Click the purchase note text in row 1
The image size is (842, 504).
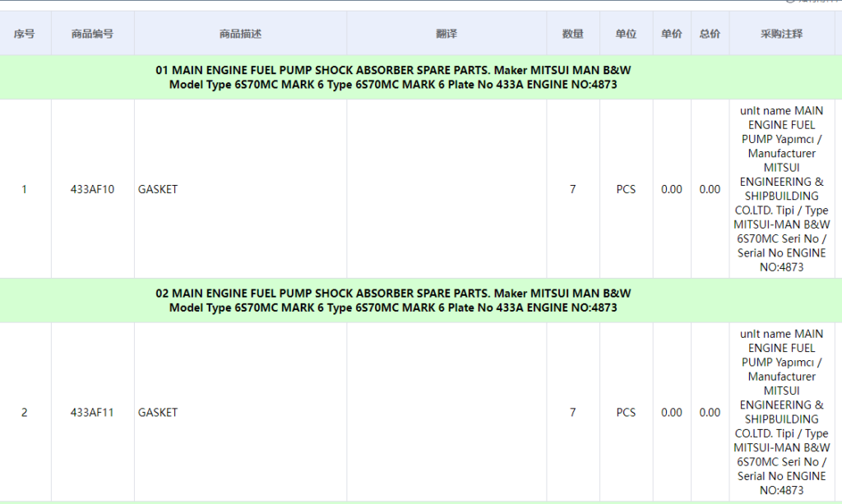pos(781,189)
